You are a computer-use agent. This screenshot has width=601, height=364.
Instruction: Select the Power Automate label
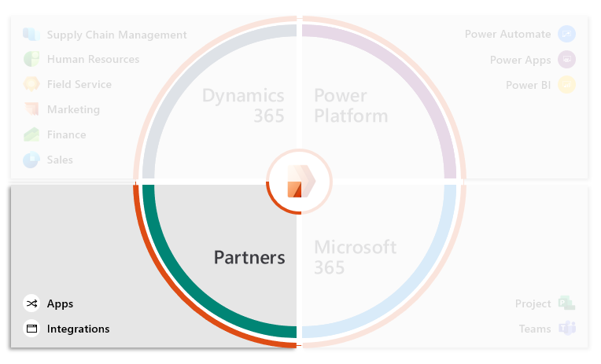tap(508, 34)
